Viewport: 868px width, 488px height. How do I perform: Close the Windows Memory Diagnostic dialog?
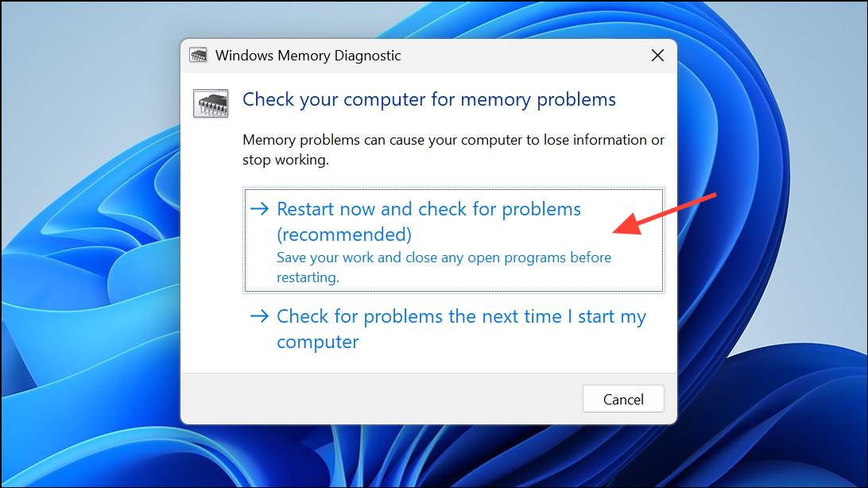[657, 56]
